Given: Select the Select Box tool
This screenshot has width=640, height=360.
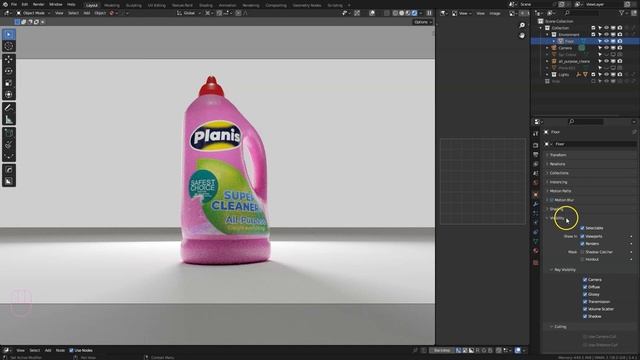Looking at the screenshot, I should point(9,35).
